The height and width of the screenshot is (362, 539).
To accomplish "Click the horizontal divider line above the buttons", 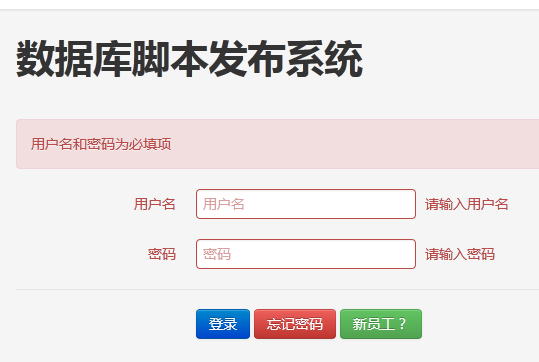I will tap(277, 289).
